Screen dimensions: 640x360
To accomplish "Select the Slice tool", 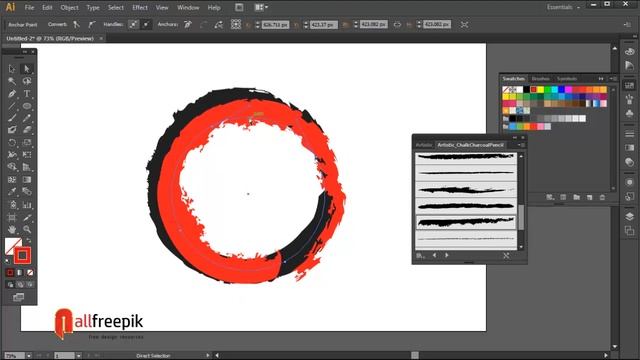I will point(27,218).
